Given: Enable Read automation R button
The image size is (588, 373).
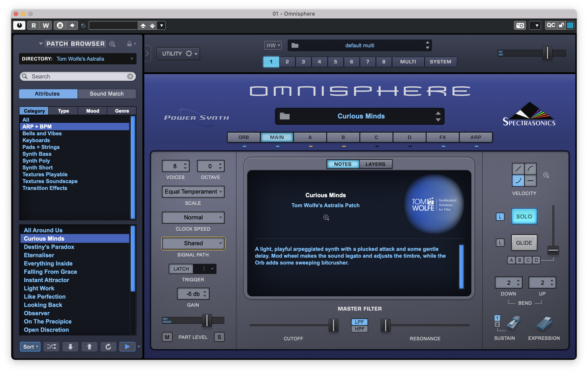Looking at the screenshot, I should (33, 25).
